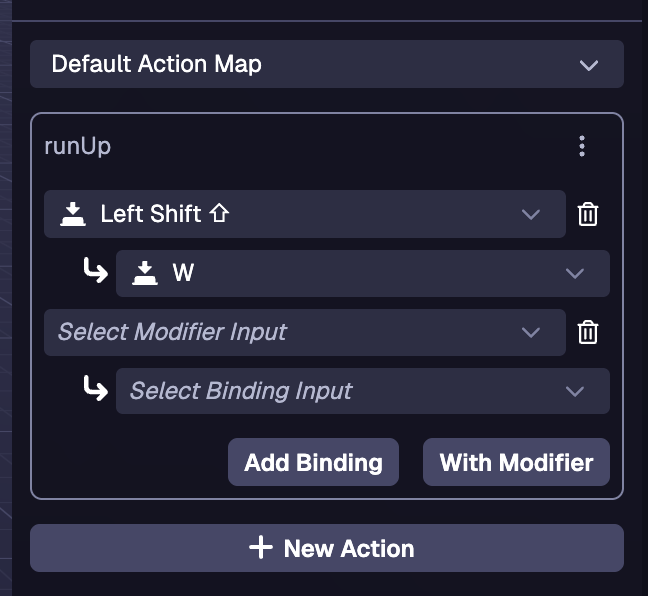This screenshot has width=648, height=596.
Task: Open the runUp action options menu
Action: coord(582,146)
